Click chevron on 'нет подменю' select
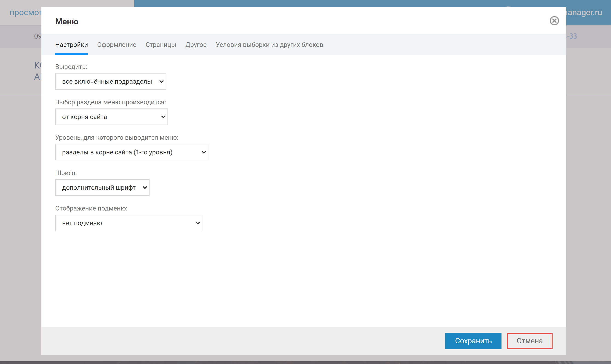Viewport: 611px width, 364px height. 198,223
